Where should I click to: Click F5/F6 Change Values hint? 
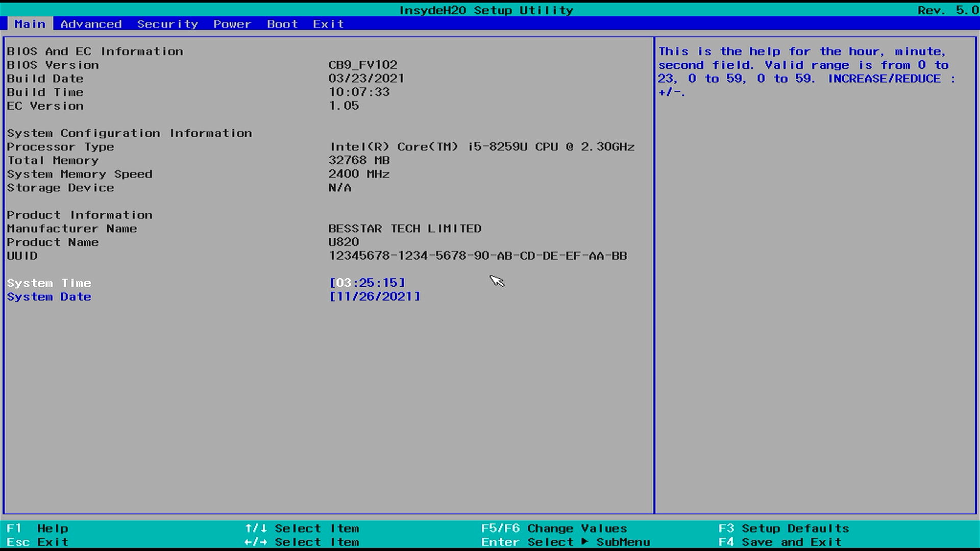[554, 529]
